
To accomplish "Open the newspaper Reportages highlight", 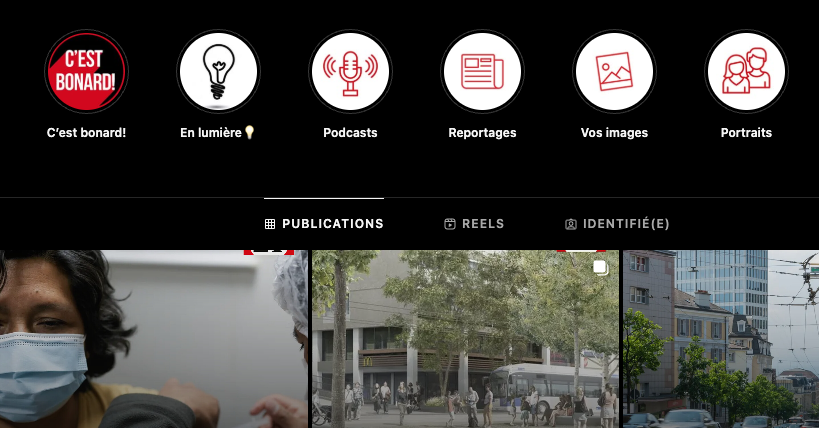I will [x=482, y=72].
